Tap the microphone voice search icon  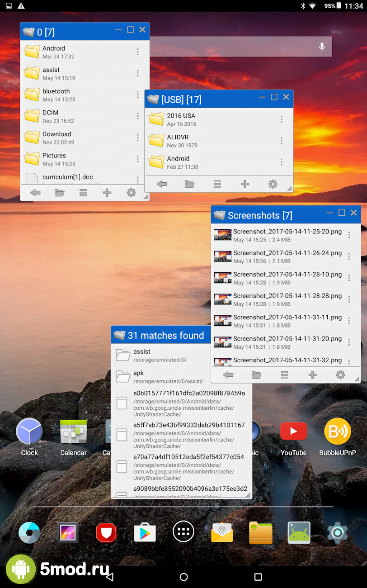click(x=322, y=47)
